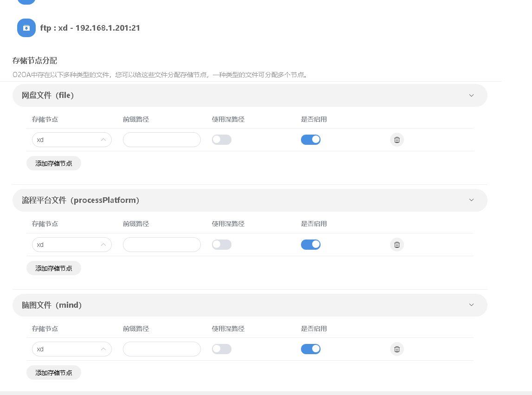Open the 存储节点 dropdown under 网盘文件
532x395 pixels.
pos(71,140)
